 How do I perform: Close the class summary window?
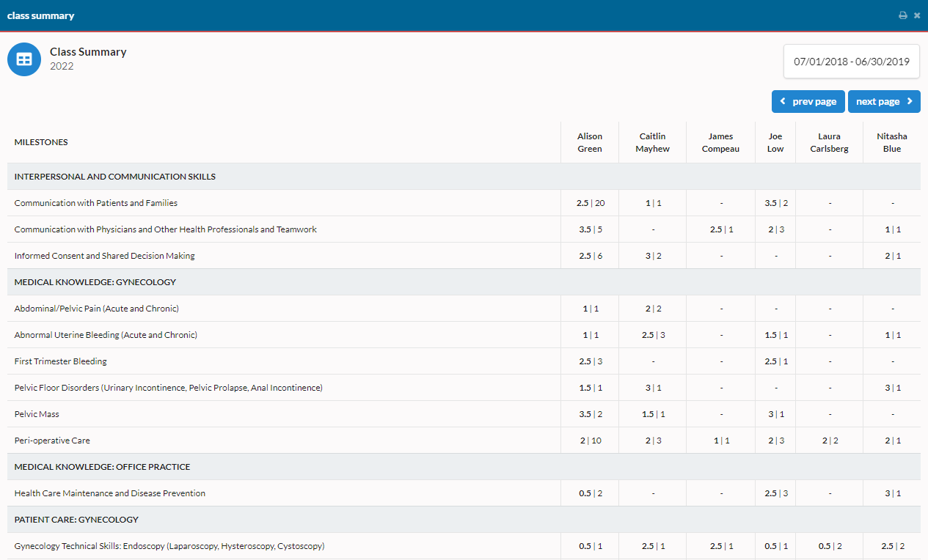click(x=917, y=15)
